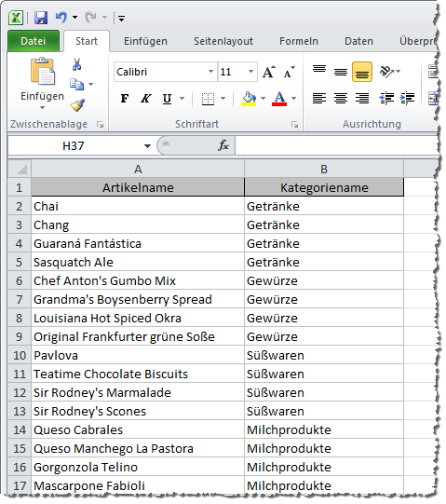446x504 pixels.
Task: Increase indent icon
Action: click(408, 98)
